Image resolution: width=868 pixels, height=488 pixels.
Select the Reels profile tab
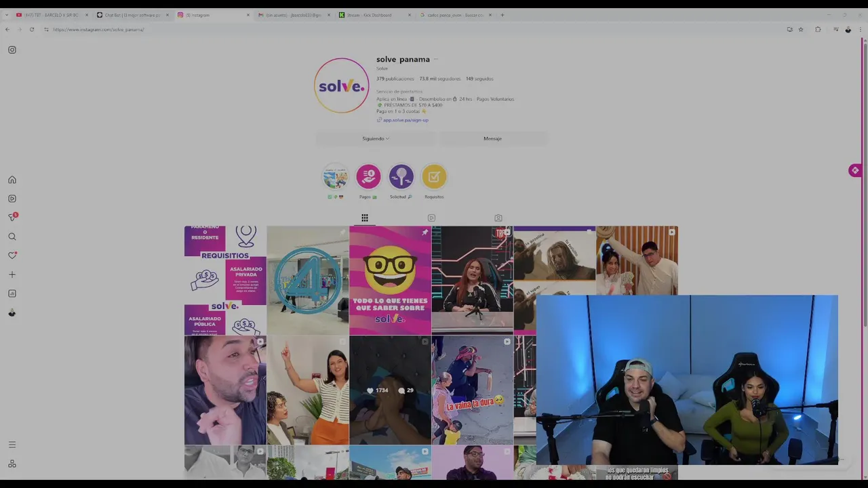pyautogui.click(x=431, y=218)
